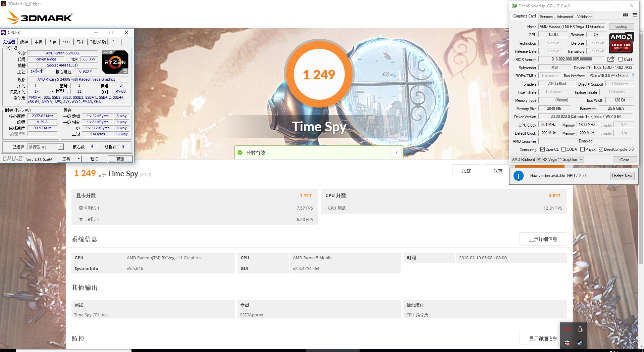Click the BIOS export icon in GPU-Z
The height and width of the screenshot is (352, 644).
point(611,59)
